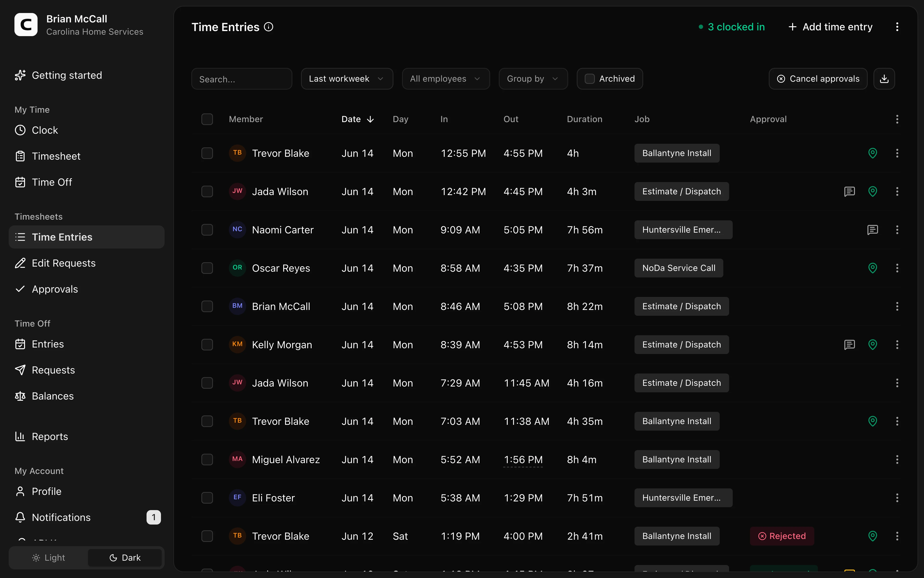Click the NC avatar for Naomi Carter
Image resolution: width=924 pixels, height=578 pixels.
tap(237, 229)
